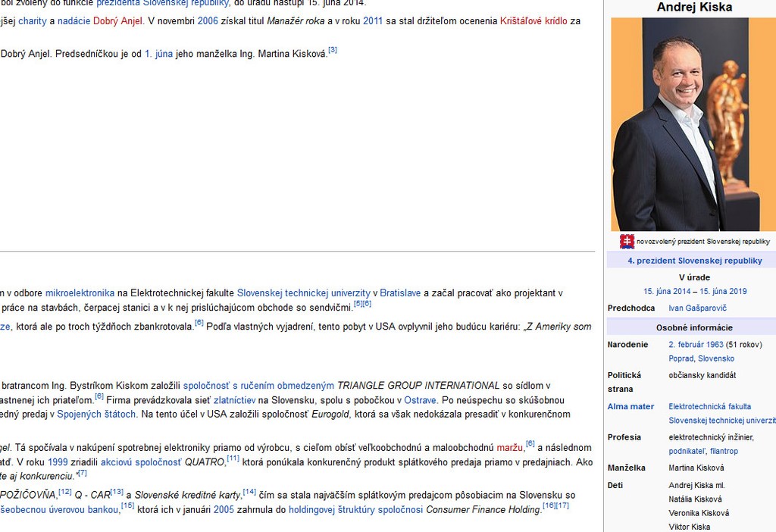Go to Slovenskej technickej univerzity article

pyautogui.click(x=303, y=293)
